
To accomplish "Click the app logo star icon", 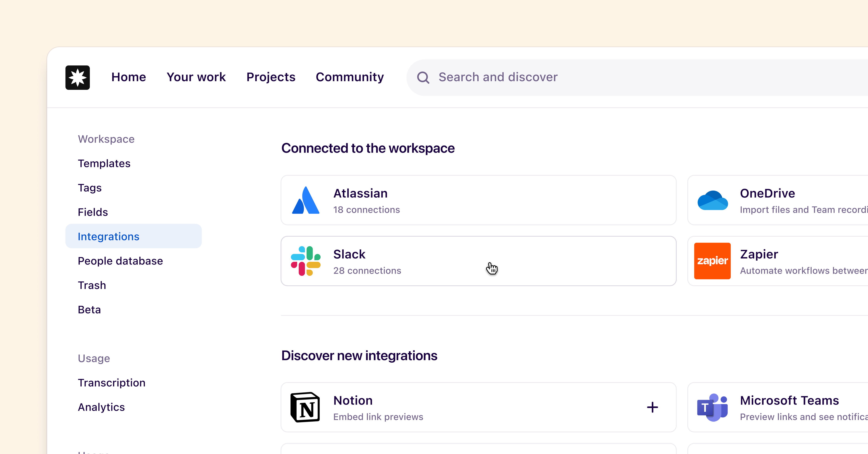I will [77, 77].
